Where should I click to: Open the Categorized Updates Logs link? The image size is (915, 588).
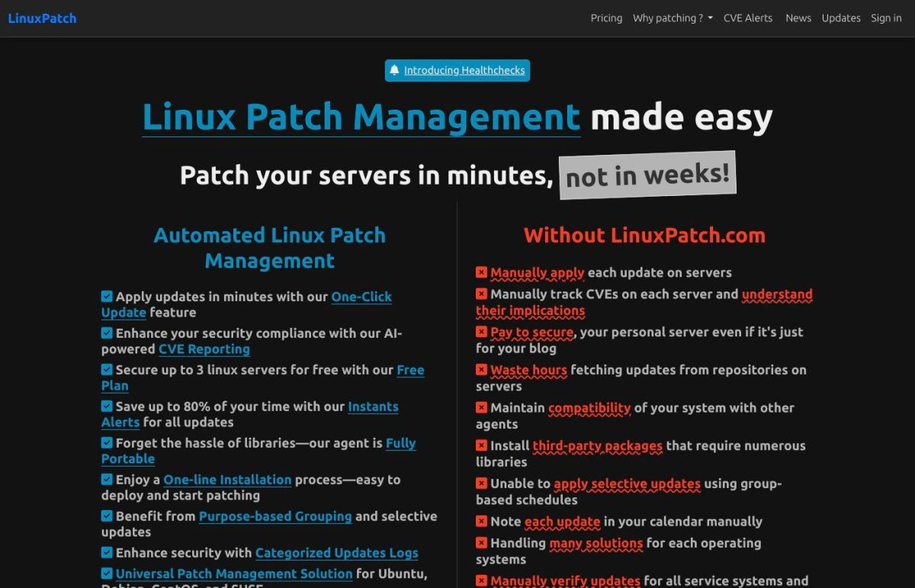tap(336, 553)
